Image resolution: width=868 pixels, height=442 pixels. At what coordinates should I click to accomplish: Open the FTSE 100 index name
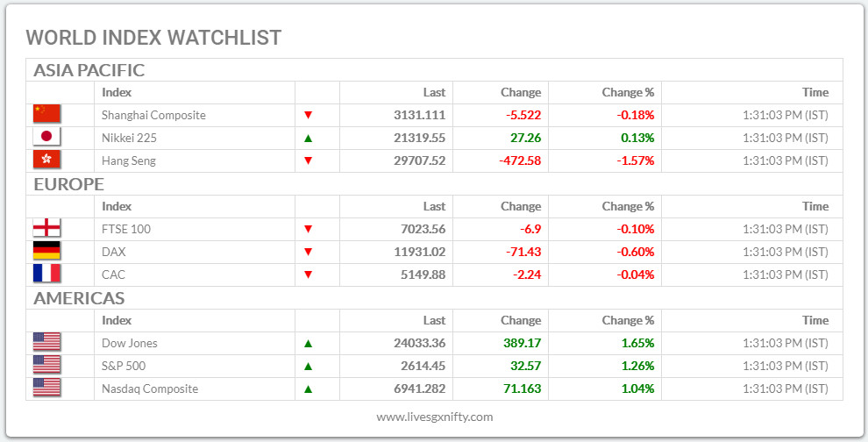click(x=125, y=229)
